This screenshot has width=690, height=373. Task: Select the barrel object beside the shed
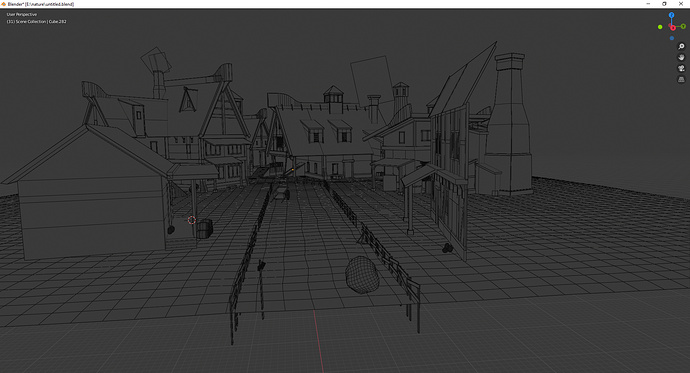204,229
